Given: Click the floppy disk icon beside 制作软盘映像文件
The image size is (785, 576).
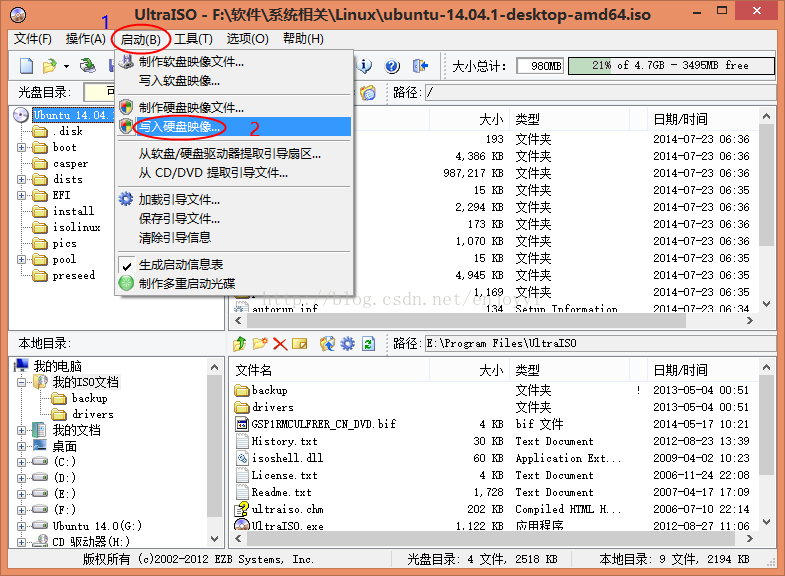Looking at the screenshot, I should click(127, 62).
